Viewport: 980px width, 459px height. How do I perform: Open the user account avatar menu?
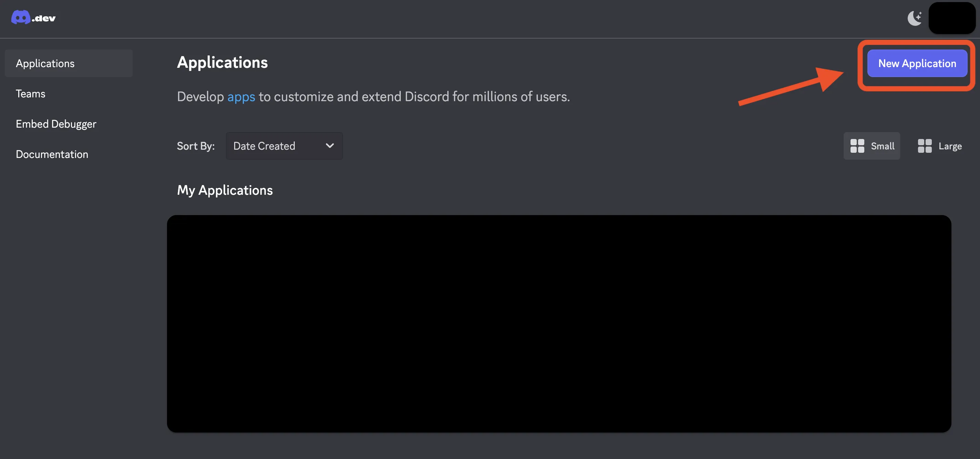click(x=951, y=18)
